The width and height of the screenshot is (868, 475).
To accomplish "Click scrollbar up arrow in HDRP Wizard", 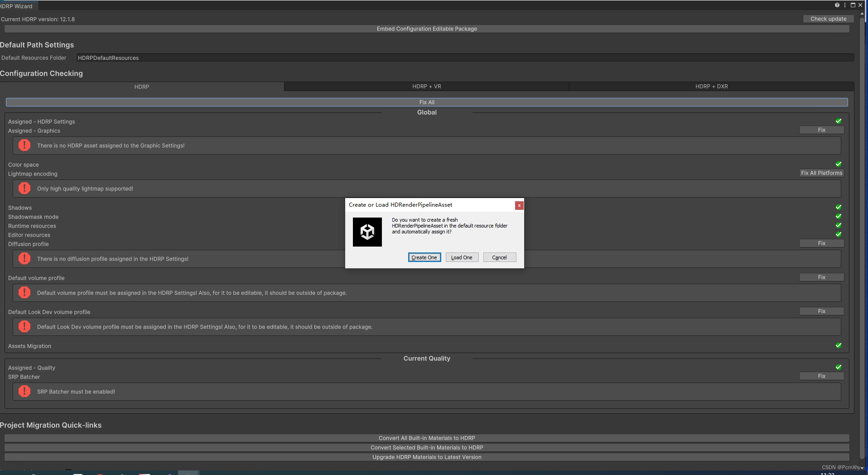I will point(862,14).
